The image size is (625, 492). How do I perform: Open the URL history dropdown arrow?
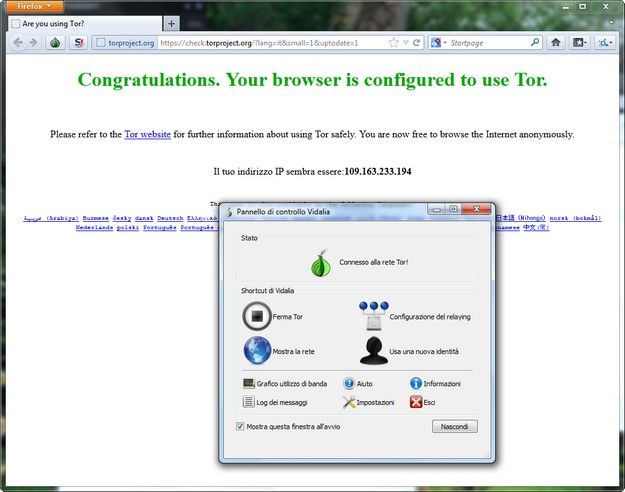click(x=406, y=43)
